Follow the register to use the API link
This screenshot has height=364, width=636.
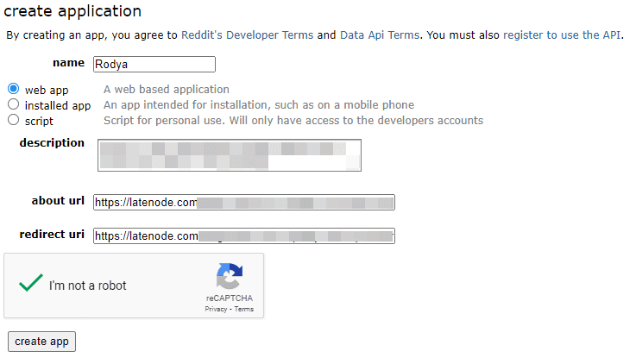(x=562, y=35)
